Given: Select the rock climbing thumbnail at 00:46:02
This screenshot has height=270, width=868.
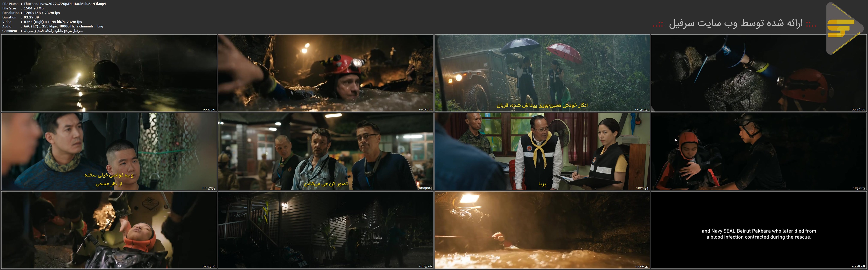Looking at the screenshot, I should pos(758,73).
